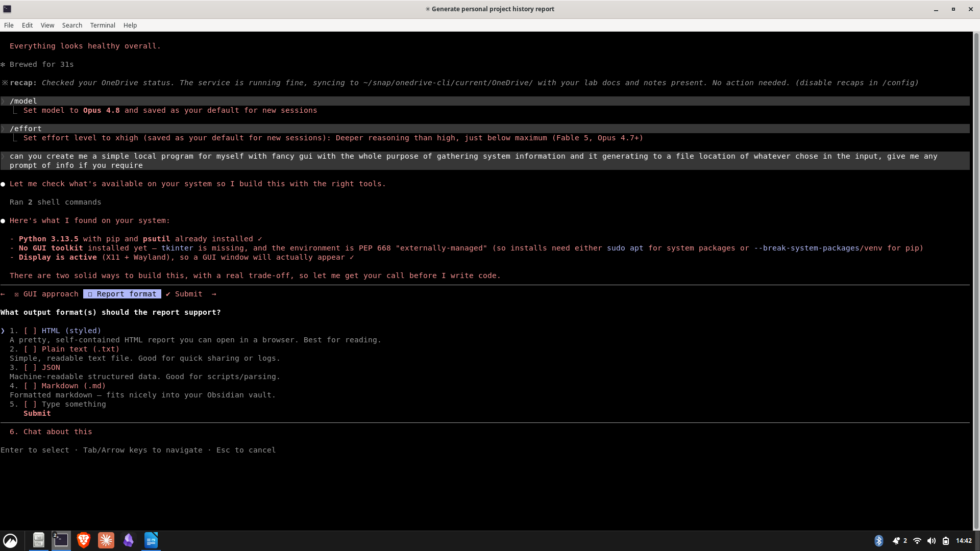980x551 pixels.
Task: Open the volume speaker tray icon
Action: click(x=931, y=540)
